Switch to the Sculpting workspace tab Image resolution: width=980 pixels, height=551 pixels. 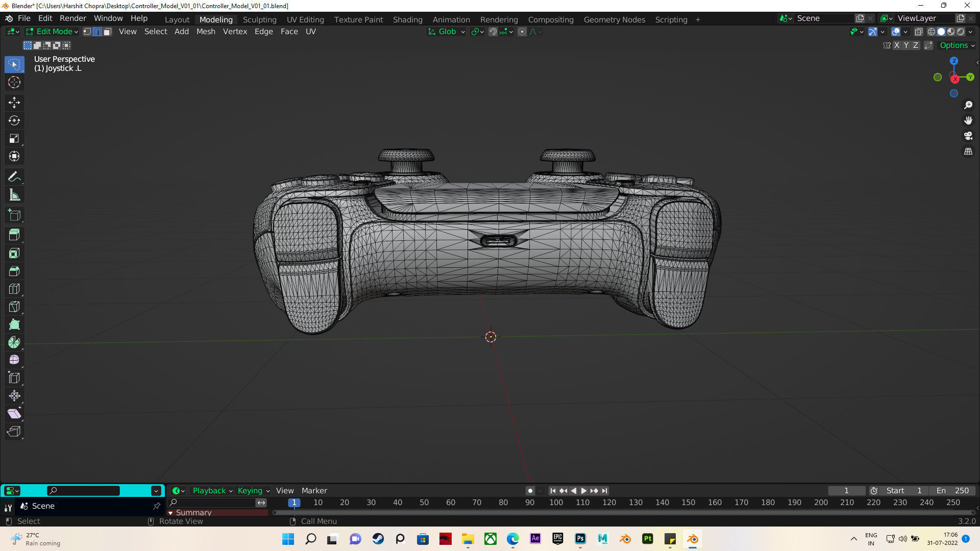tap(259, 19)
